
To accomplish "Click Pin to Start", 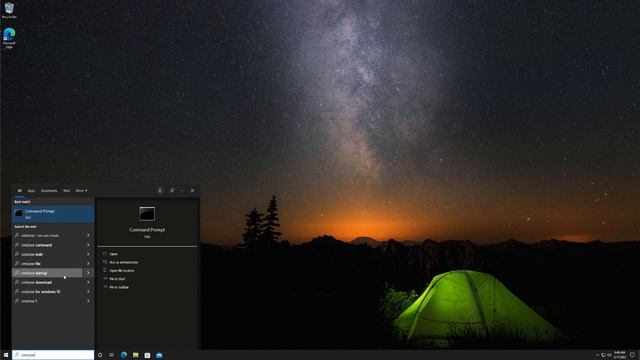I will (x=117, y=279).
